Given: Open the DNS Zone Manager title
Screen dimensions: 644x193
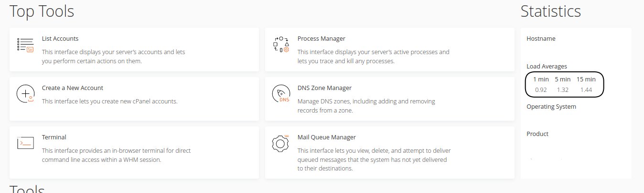Looking at the screenshot, I should tap(324, 88).
